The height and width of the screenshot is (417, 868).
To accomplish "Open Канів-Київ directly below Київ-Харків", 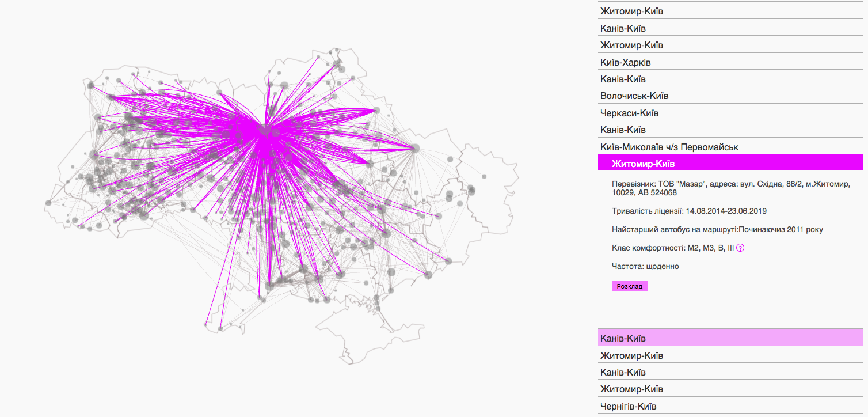I will click(x=623, y=79).
